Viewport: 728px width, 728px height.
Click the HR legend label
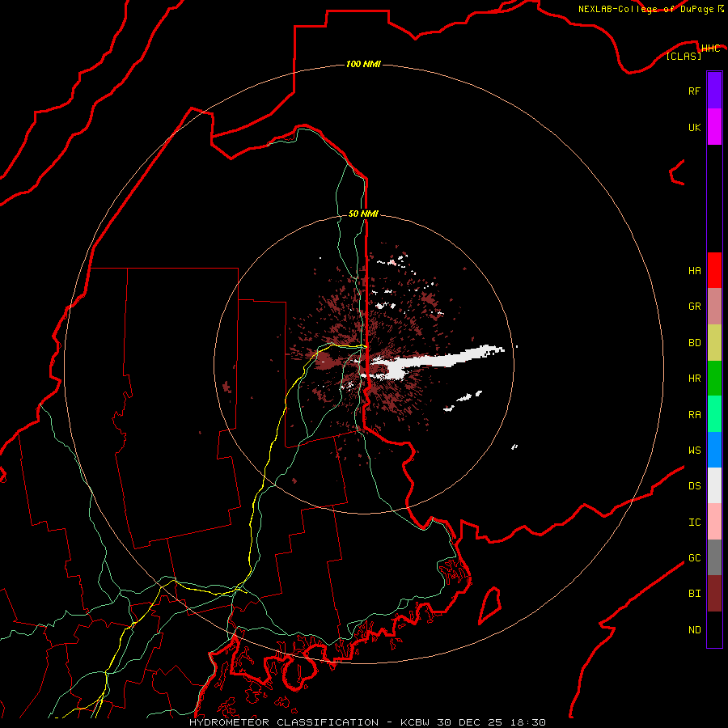(x=694, y=379)
